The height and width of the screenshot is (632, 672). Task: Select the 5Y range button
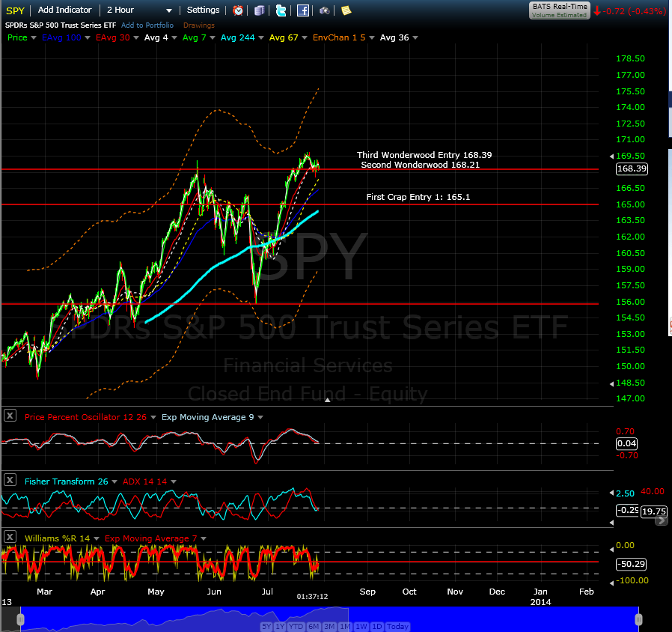(x=266, y=627)
